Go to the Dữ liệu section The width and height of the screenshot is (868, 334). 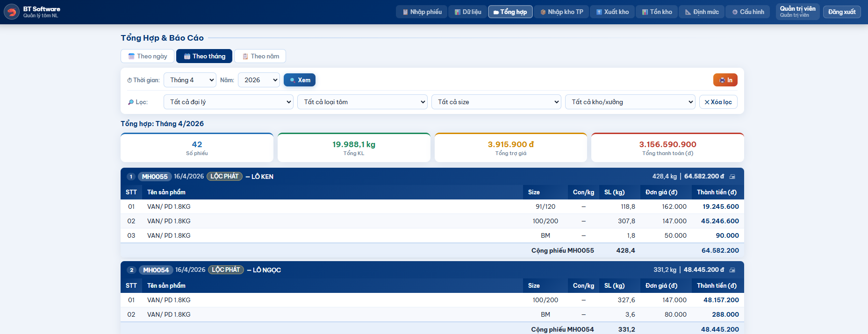click(467, 12)
